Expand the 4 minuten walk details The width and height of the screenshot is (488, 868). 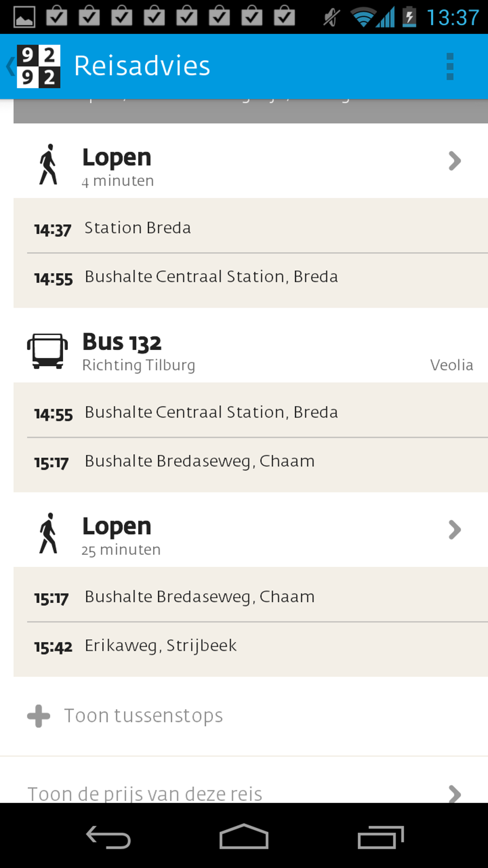click(x=454, y=161)
